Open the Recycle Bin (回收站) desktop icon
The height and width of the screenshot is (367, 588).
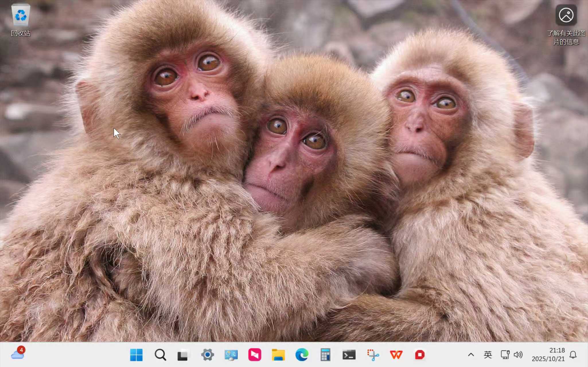21,20
